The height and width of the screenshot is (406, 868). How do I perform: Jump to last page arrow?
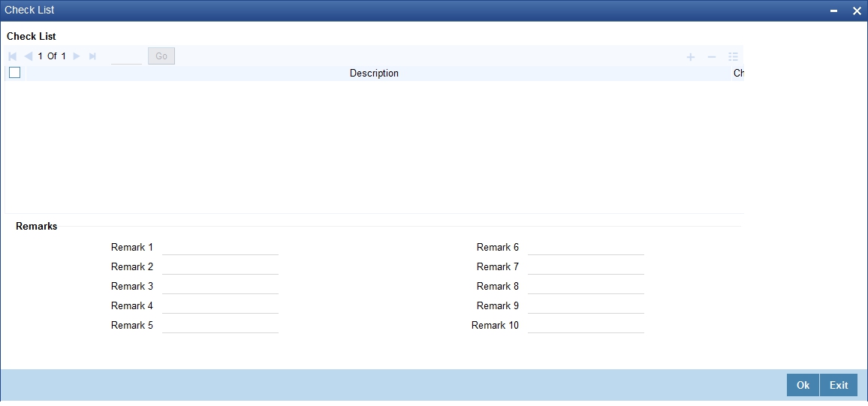[92, 56]
